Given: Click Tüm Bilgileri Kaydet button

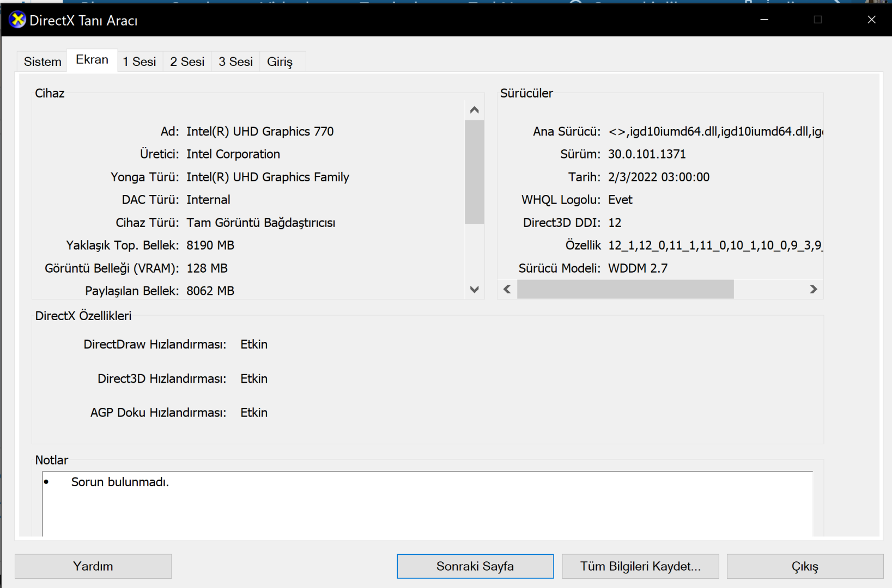Looking at the screenshot, I should [x=640, y=566].
